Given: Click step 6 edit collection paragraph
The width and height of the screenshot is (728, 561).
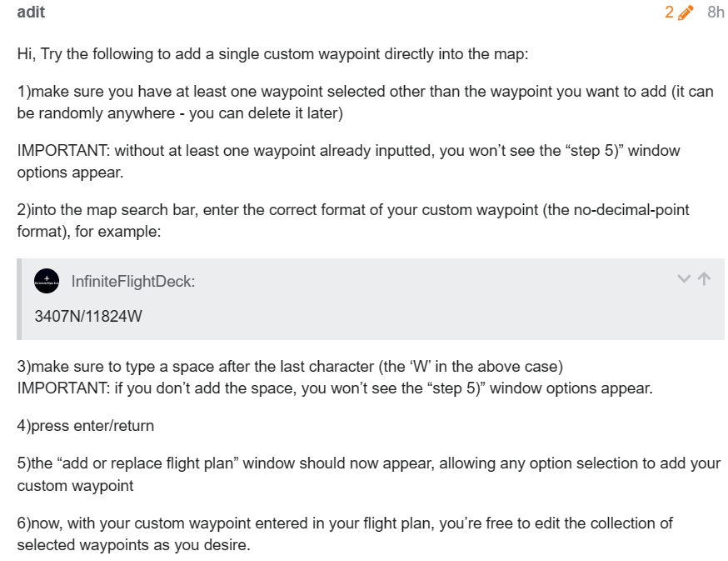Looking at the screenshot, I should pyautogui.click(x=345, y=533).
